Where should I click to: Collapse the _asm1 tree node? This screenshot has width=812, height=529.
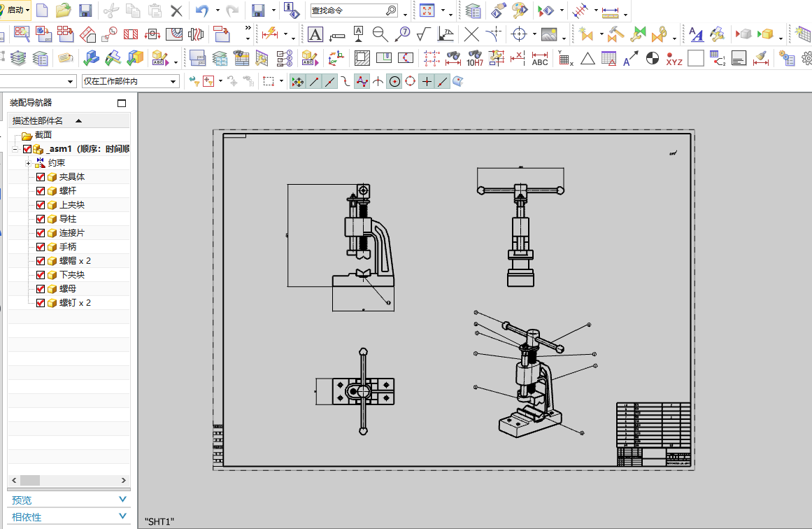point(15,149)
